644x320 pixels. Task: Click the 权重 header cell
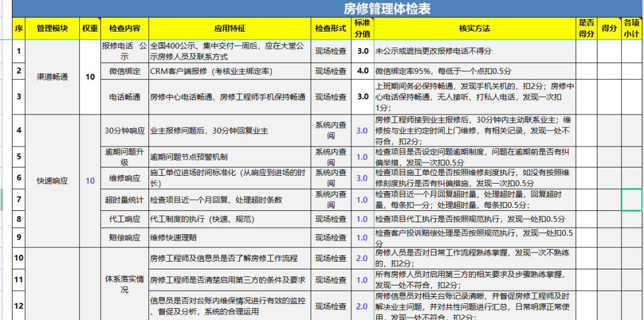pos(90,29)
